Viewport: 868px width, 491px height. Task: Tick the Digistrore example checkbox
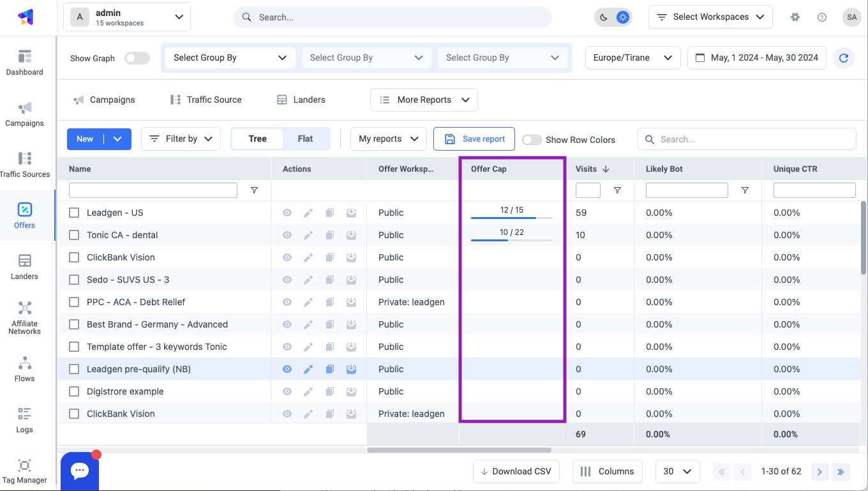pos(74,391)
